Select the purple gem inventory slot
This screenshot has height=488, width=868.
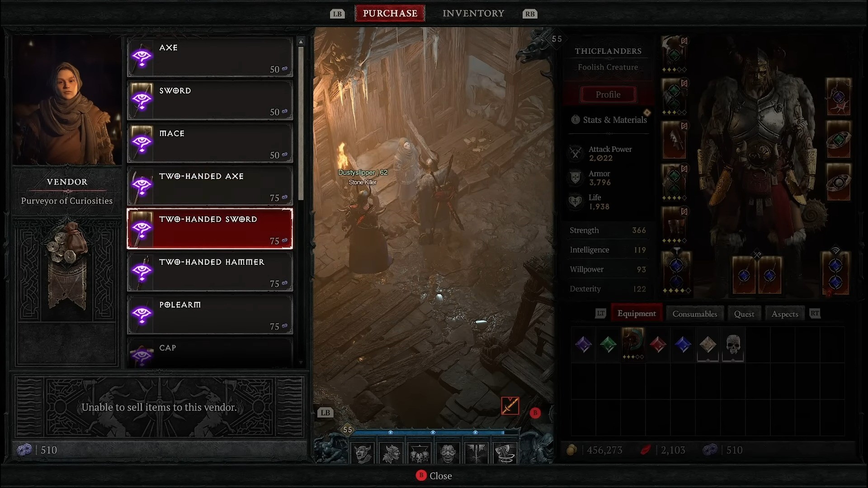583,344
